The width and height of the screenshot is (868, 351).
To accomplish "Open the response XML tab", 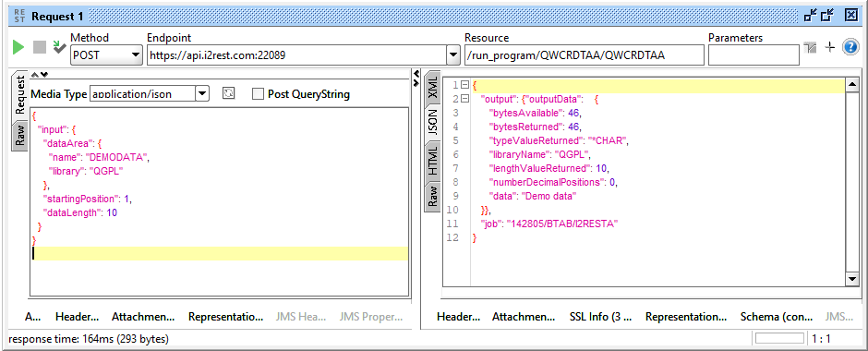I will pos(432,88).
